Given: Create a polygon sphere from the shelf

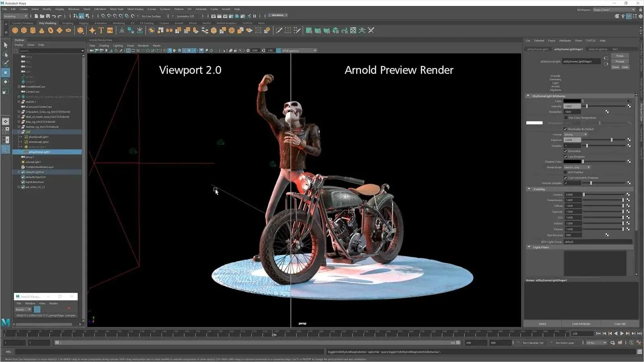Looking at the screenshot, I should point(15,31).
